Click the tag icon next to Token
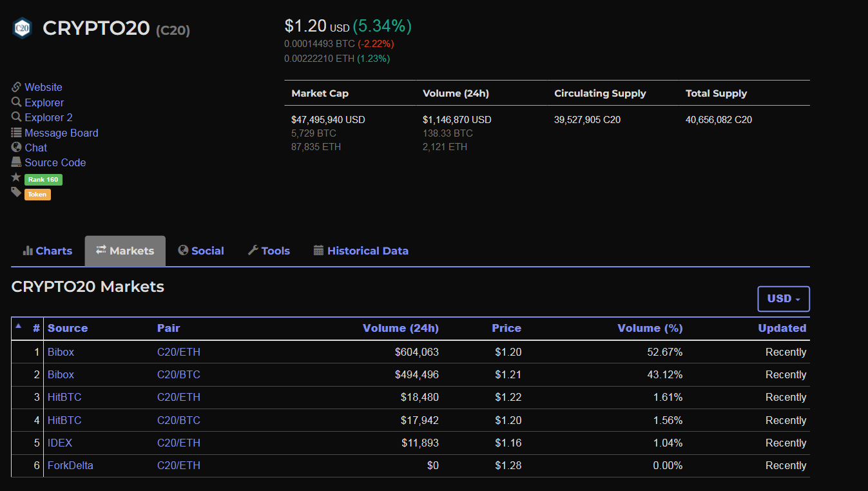868x491 pixels. 16,192
